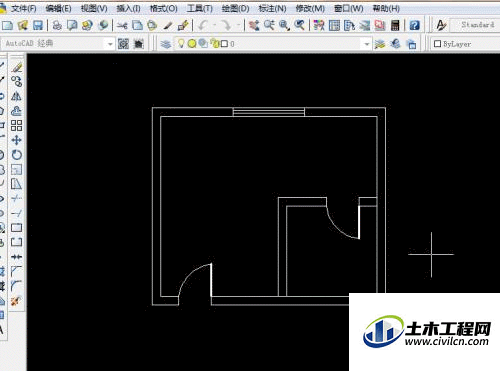Open a drawing with the Open icon
This screenshot has width=500, height=371.
click(x=23, y=25)
